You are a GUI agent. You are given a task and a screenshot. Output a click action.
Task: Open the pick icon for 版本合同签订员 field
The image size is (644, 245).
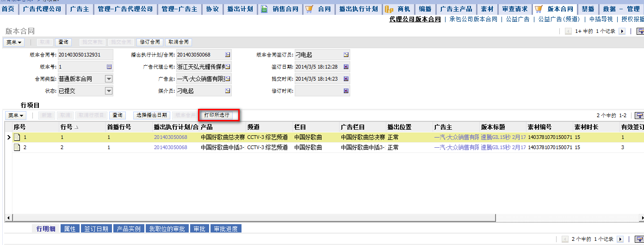coord(346,55)
